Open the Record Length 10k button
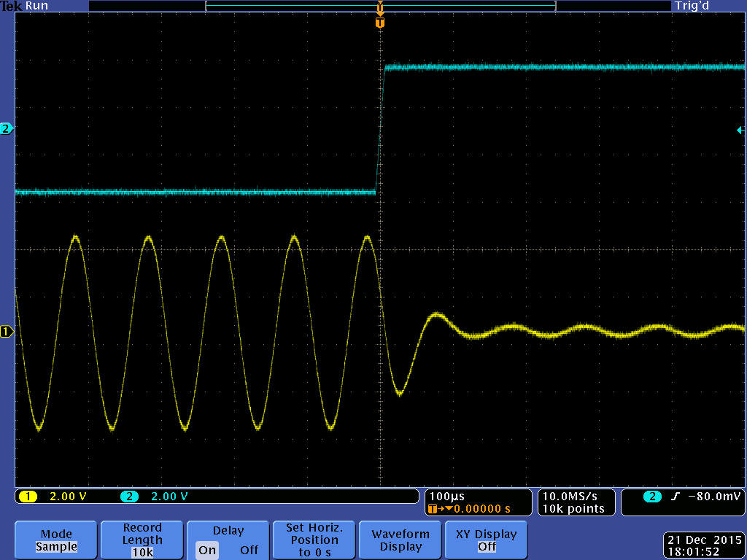This screenshot has width=747, height=560. (142, 540)
